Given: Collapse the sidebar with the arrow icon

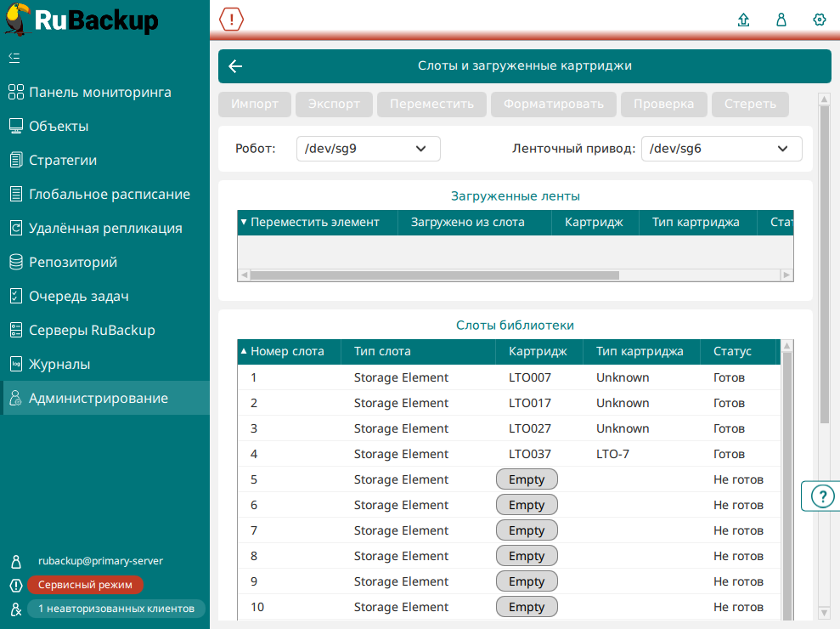Looking at the screenshot, I should 14,58.
